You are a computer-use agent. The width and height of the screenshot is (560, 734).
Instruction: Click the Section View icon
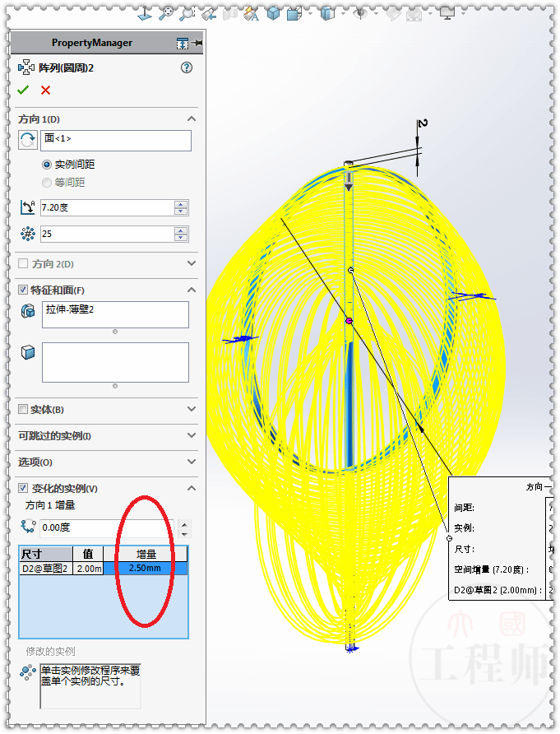[x=229, y=15]
